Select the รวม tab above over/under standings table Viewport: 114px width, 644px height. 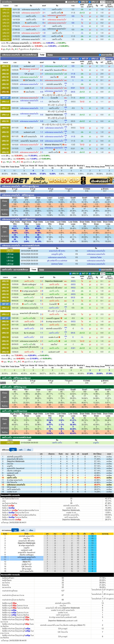(x=13, y=450)
